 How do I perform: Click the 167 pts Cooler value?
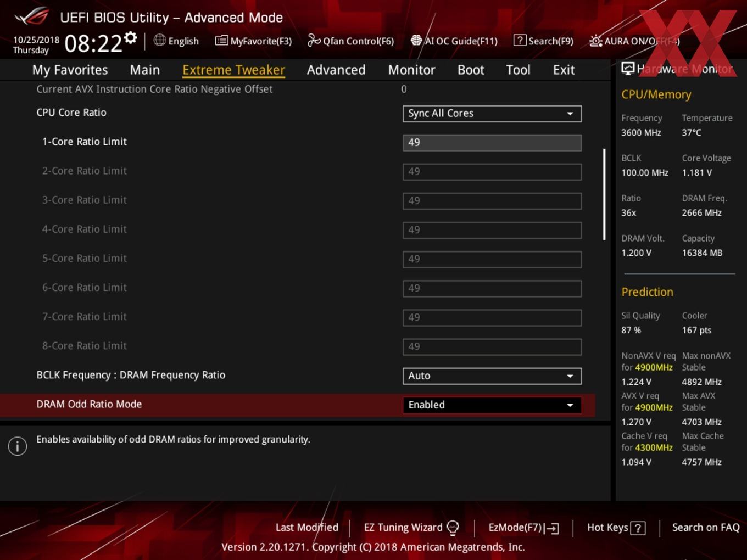[696, 330]
